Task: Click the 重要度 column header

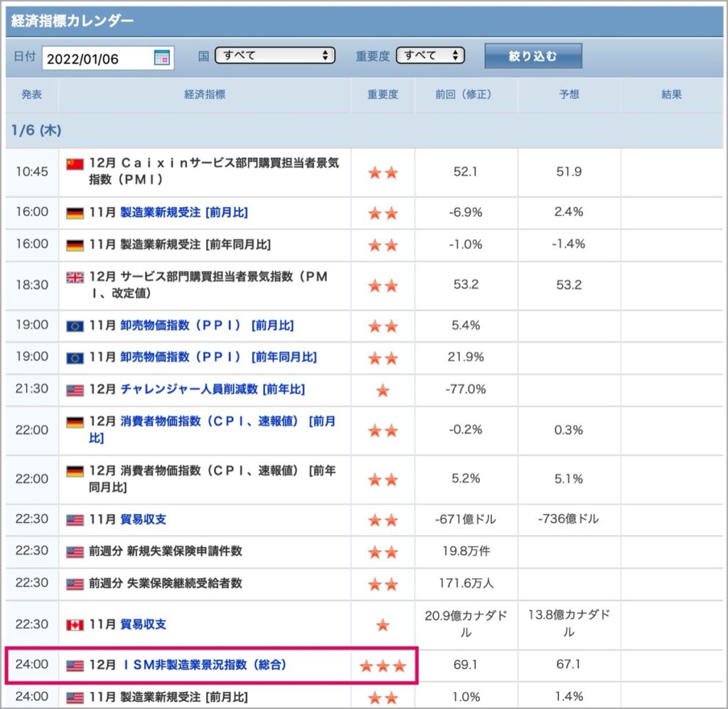Action: (x=382, y=95)
